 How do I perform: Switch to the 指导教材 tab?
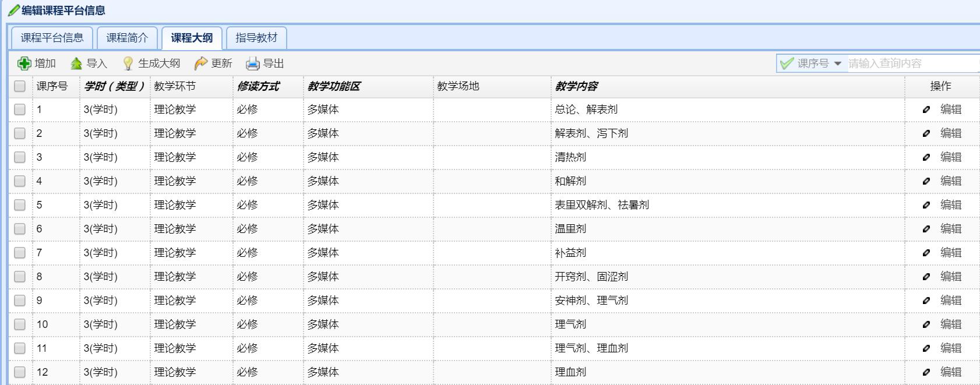click(x=256, y=38)
